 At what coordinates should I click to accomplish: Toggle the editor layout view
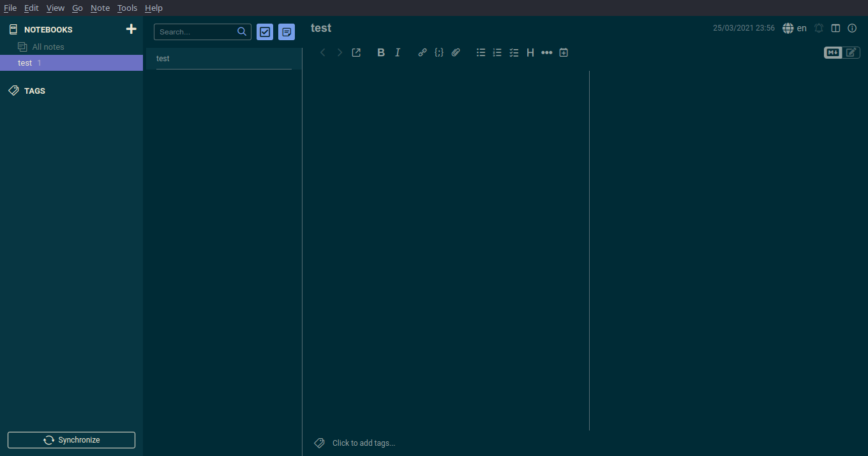pyautogui.click(x=836, y=28)
